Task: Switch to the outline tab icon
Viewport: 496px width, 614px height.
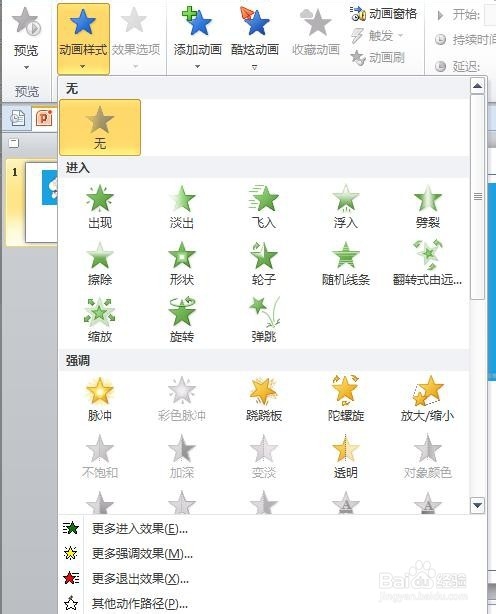Action: (x=18, y=118)
